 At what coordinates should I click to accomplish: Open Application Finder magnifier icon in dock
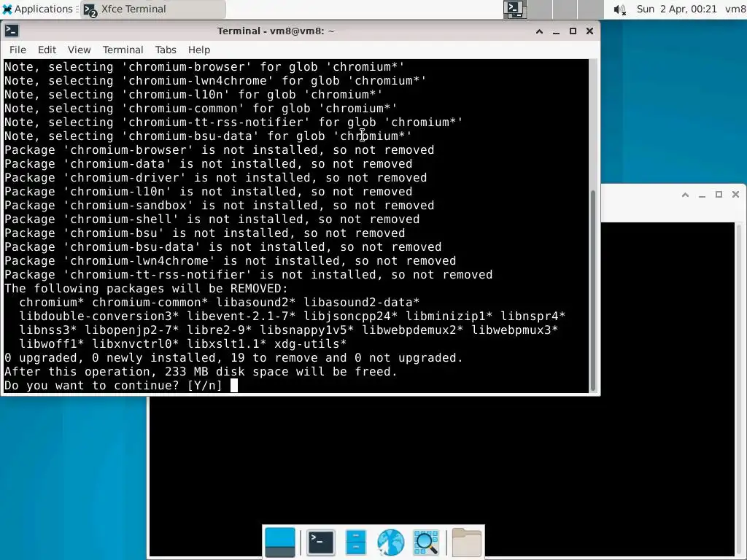coord(425,542)
